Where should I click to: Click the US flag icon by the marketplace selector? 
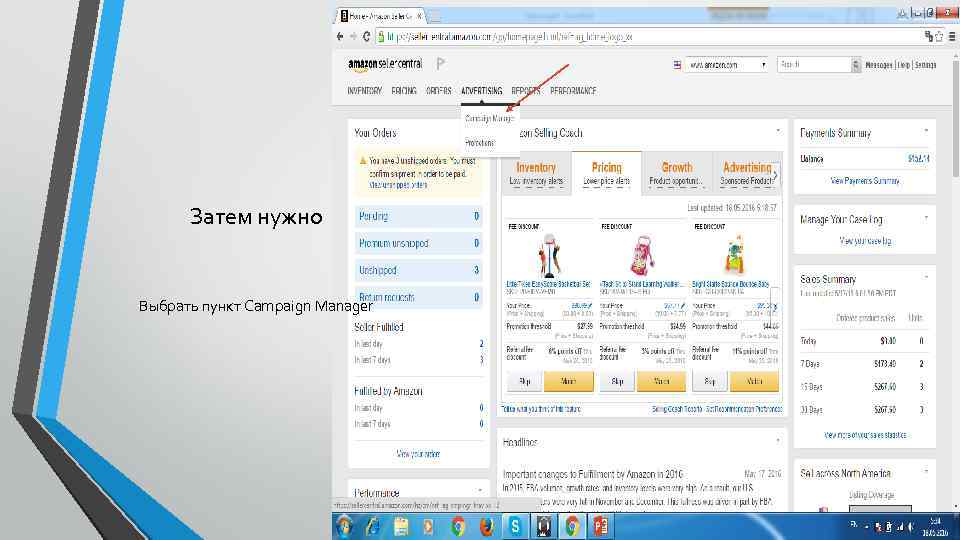click(x=677, y=65)
